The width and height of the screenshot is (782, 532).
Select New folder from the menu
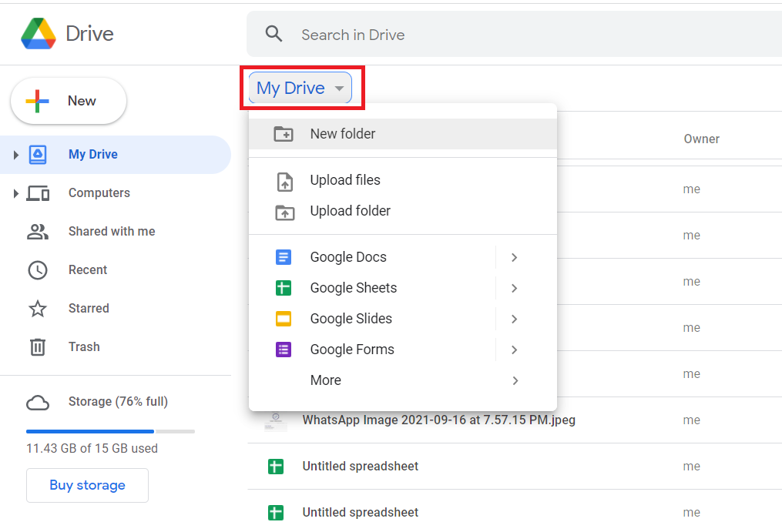pos(402,134)
